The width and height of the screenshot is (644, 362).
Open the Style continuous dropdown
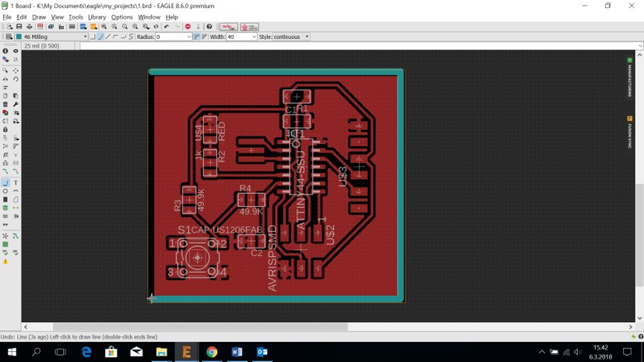pos(291,37)
